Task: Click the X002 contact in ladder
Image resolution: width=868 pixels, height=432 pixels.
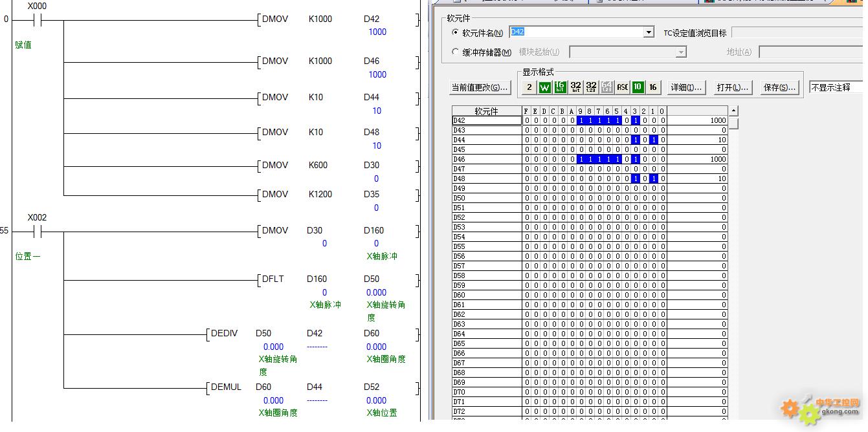Action: point(37,231)
